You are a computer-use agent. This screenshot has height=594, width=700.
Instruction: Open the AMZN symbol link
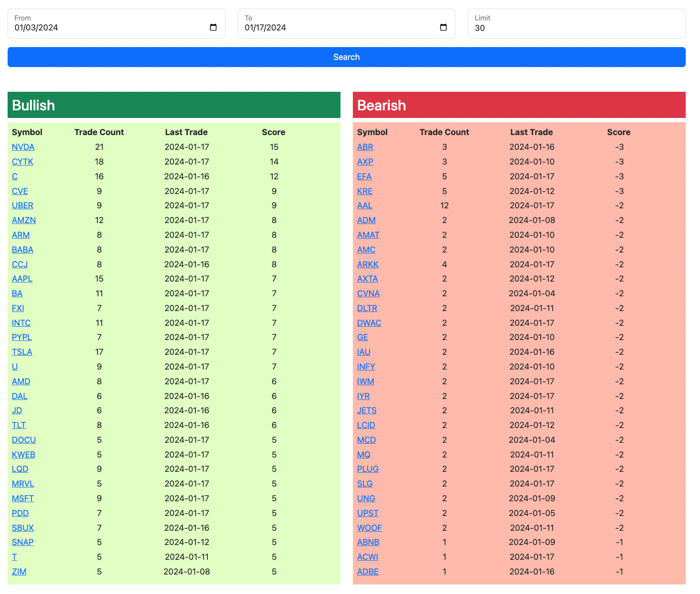tap(24, 220)
